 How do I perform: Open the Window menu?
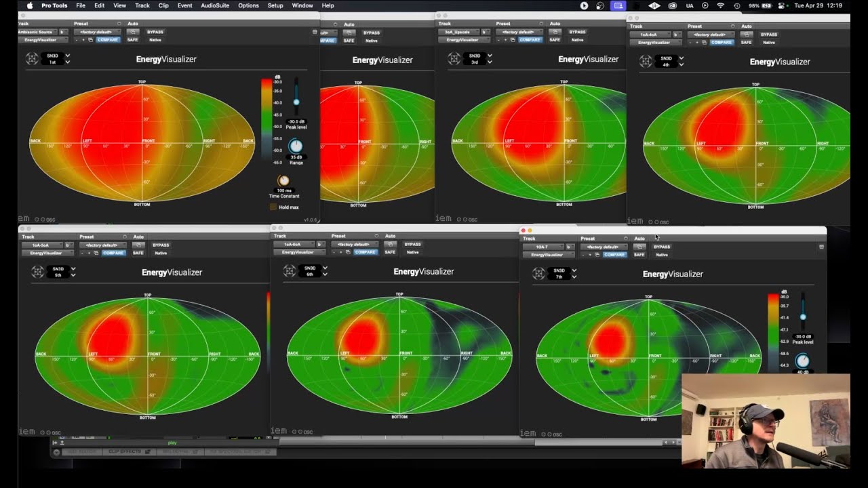tap(302, 5)
